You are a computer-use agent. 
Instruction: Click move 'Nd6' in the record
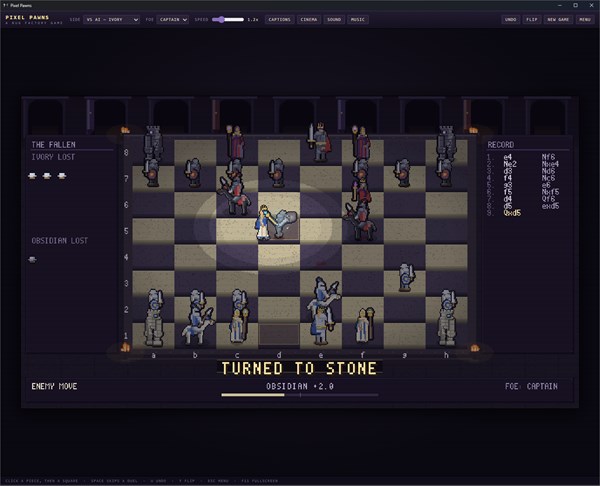[548, 171]
